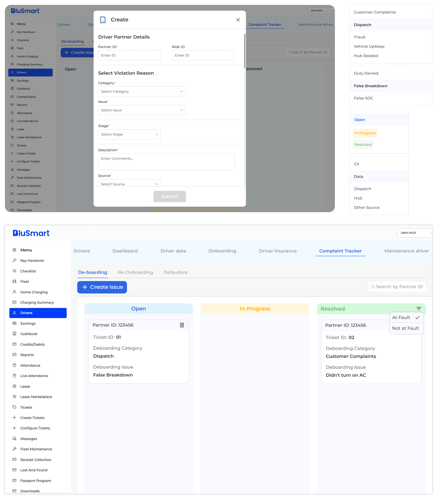Focus Search by Partner ID box in bottom screen

pos(397,287)
